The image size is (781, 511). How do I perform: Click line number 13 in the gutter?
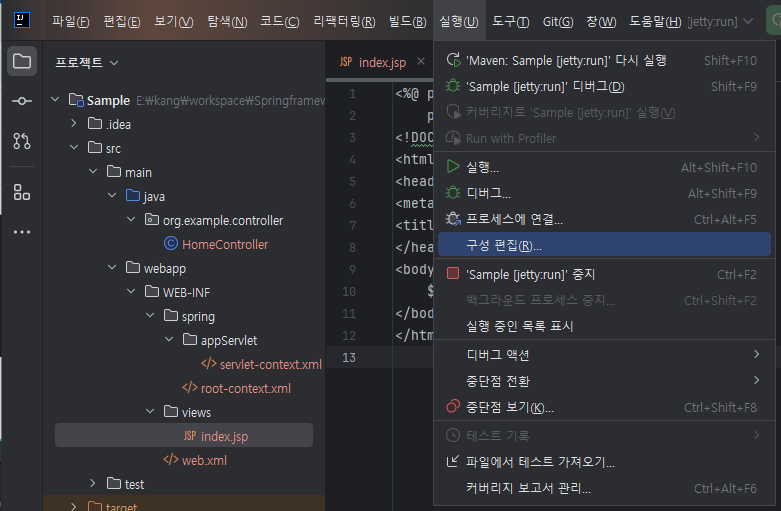pyautogui.click(x=349, y=357)
